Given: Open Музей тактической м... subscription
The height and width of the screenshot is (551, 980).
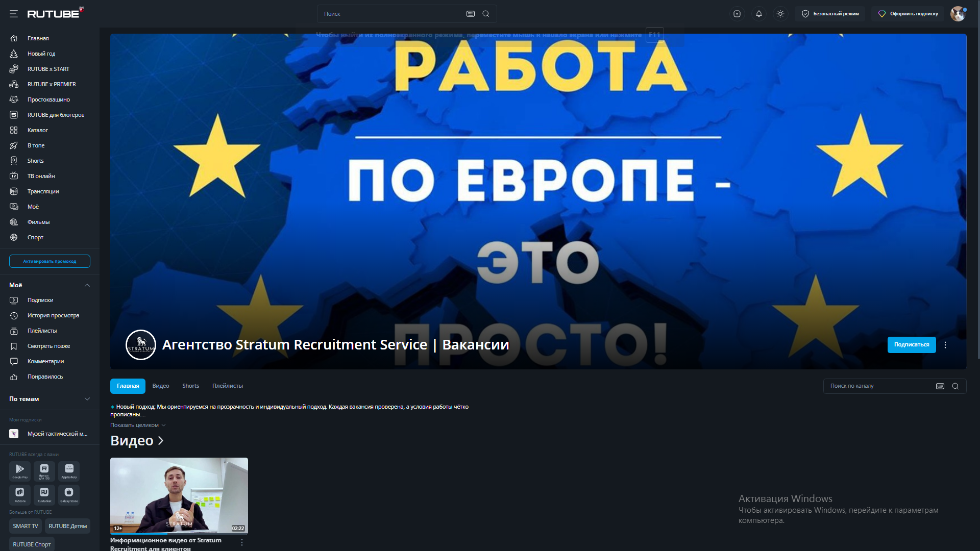Looking at the screenshot, I should tap(50, 434).
